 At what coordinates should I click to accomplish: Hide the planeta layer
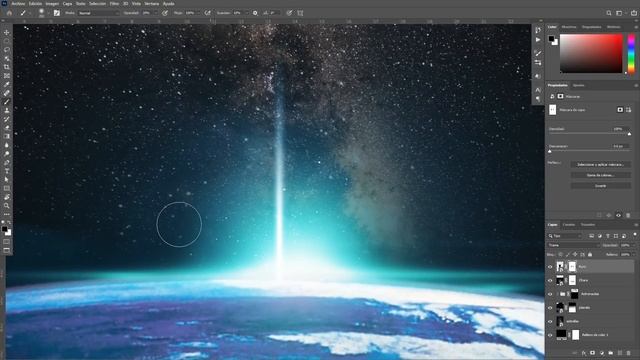pyautogui.click(x=550, y=308)
